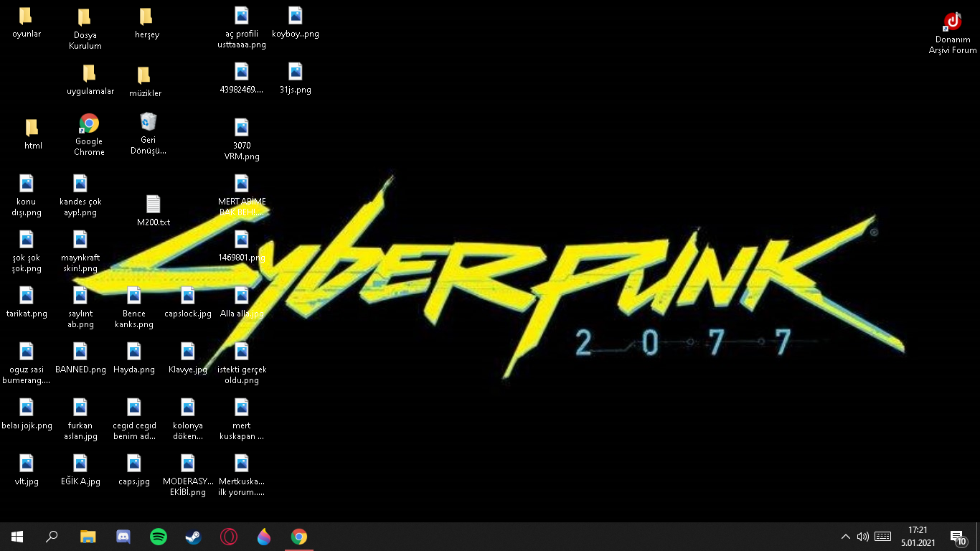Launch Steam from the taskbar

(x=193, y=537)
